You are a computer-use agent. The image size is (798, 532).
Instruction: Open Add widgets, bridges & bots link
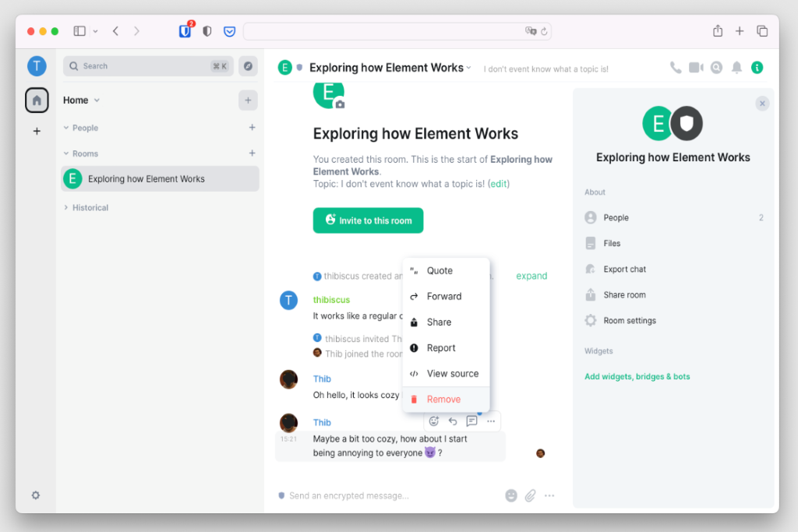coord(637,376)
